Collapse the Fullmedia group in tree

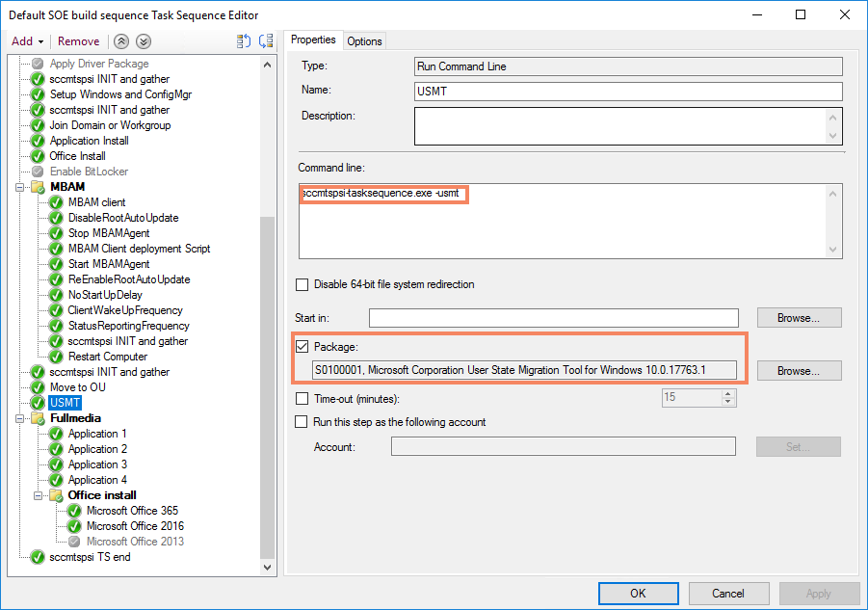21,418
